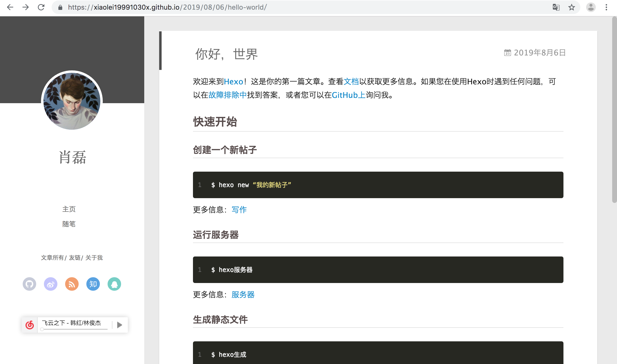Viewport: 617px width, 364px height.
Task: Open the GitHub social icon
Action: [29, 284]
